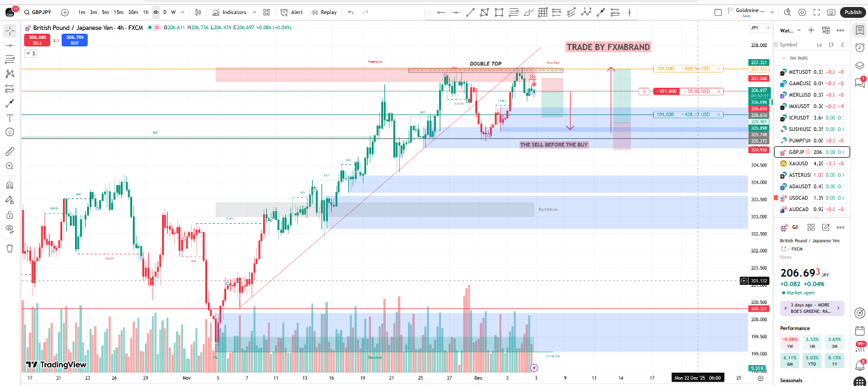Viewport: 868px width, 386px height.
Task: Switch to the D timeframe
Action: pyautogui.click(x=165, y=12)
